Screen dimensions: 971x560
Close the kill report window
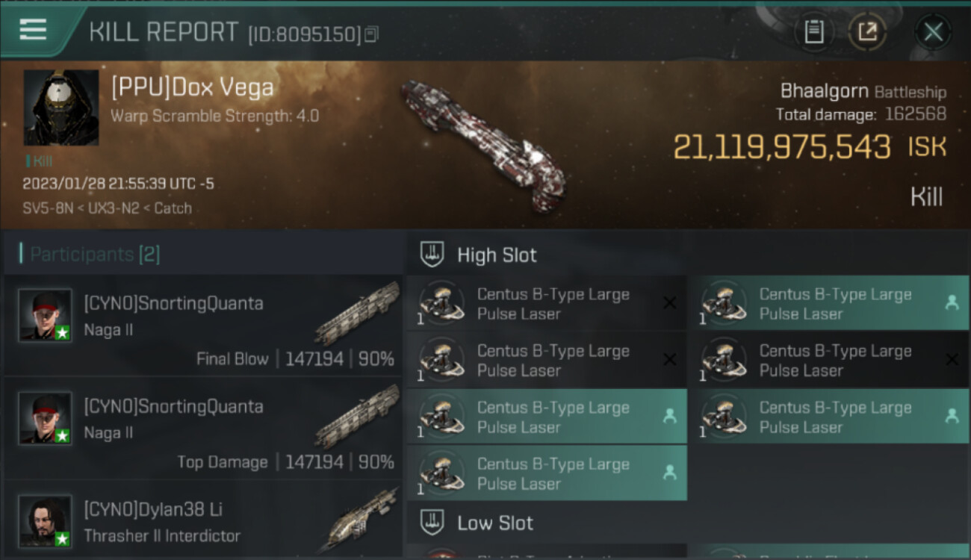click(x=933, y=32)
